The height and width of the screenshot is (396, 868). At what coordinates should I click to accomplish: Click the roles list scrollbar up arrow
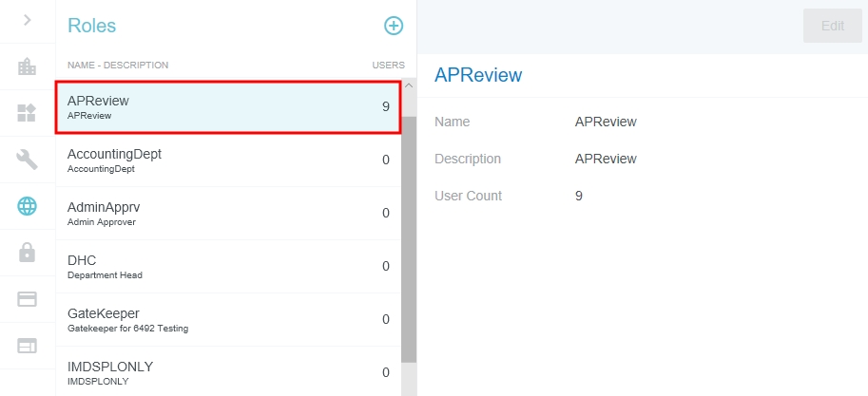click(409, 85)
